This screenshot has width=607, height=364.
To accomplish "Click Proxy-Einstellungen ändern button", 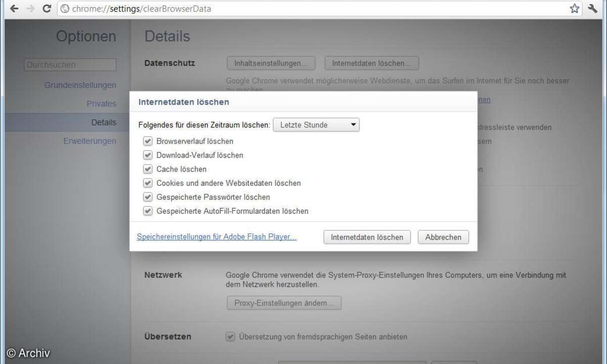I will [x=284, y=303].
